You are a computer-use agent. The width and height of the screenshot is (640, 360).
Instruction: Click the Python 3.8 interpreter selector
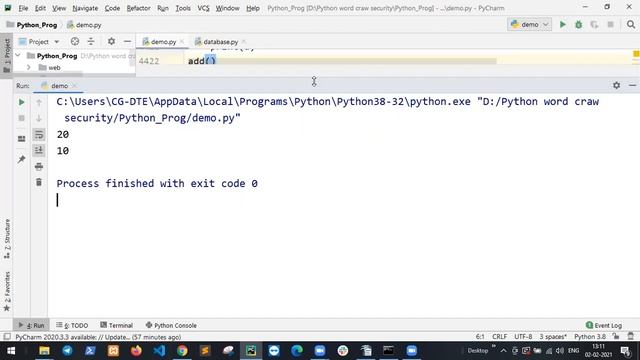(x=590, y=337)
